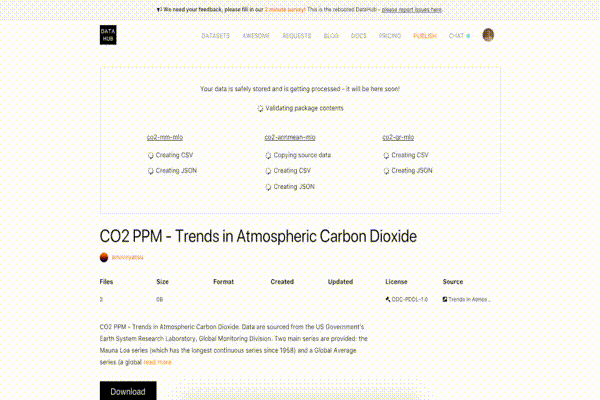Screen dimensions: 600x400
Task: Open the co2-mm-mlo resource link
Action: 165,137
